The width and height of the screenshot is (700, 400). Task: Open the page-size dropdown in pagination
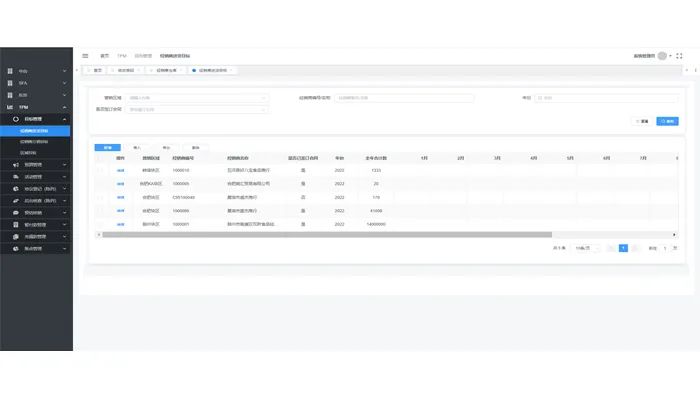tap(587, 248)
